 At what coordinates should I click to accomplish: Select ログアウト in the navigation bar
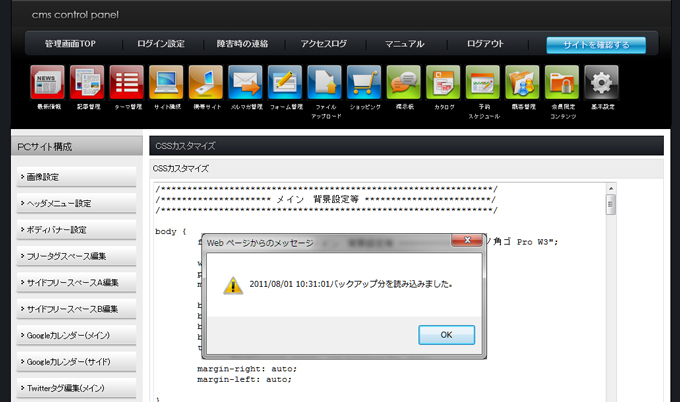[x=485, y=45]
